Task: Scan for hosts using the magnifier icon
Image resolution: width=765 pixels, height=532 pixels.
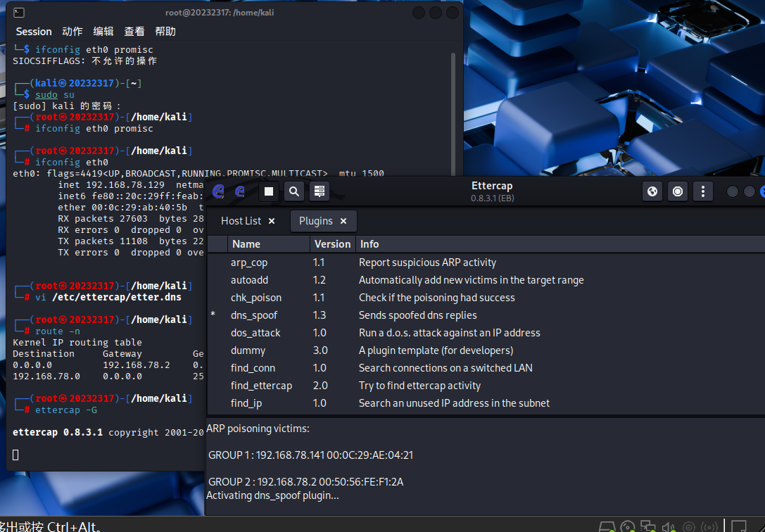Action: click(293, 191)
